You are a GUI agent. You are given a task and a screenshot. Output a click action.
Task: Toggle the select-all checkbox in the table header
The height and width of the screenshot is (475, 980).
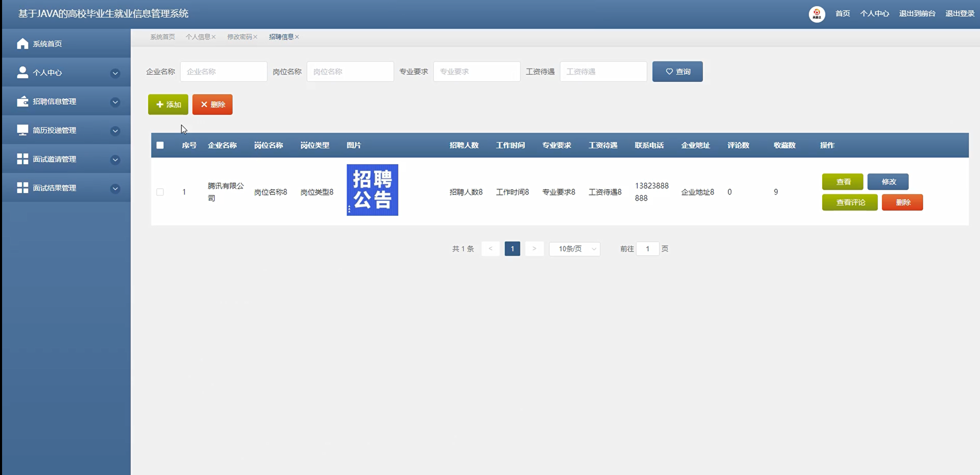[160, 145]
